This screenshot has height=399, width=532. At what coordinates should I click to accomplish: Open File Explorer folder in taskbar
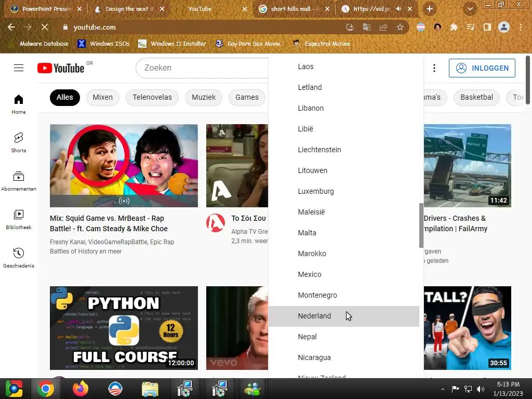[150, 389]
